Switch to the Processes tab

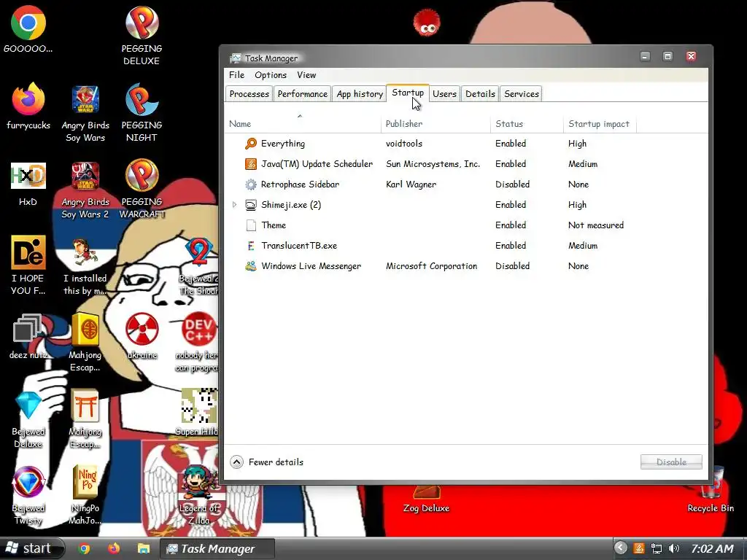(x=249, y=94)
